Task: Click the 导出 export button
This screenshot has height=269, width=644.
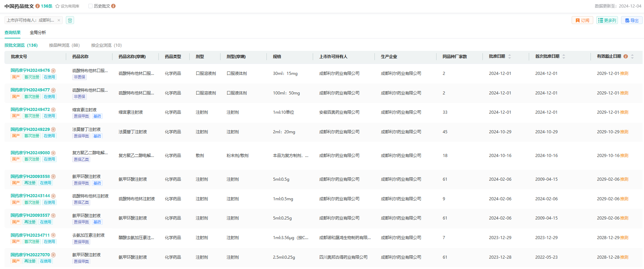Action: tap(632, 21)
